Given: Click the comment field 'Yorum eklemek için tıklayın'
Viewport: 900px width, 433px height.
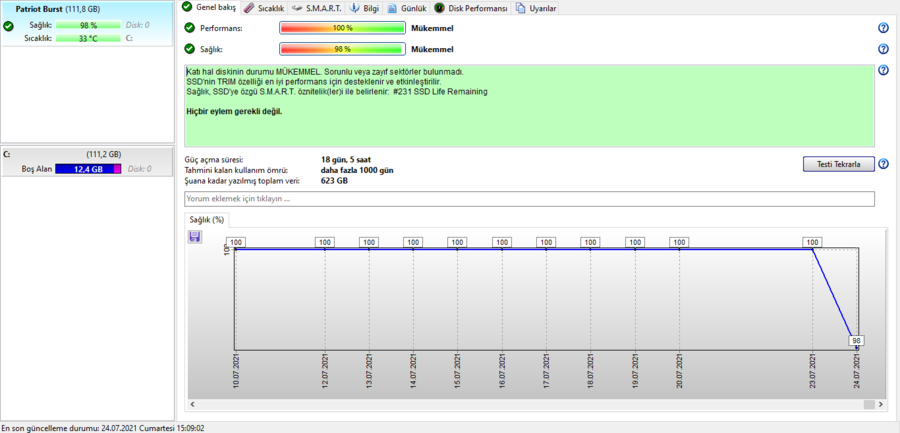Looking at the screenshot, I should pos(529,199).
